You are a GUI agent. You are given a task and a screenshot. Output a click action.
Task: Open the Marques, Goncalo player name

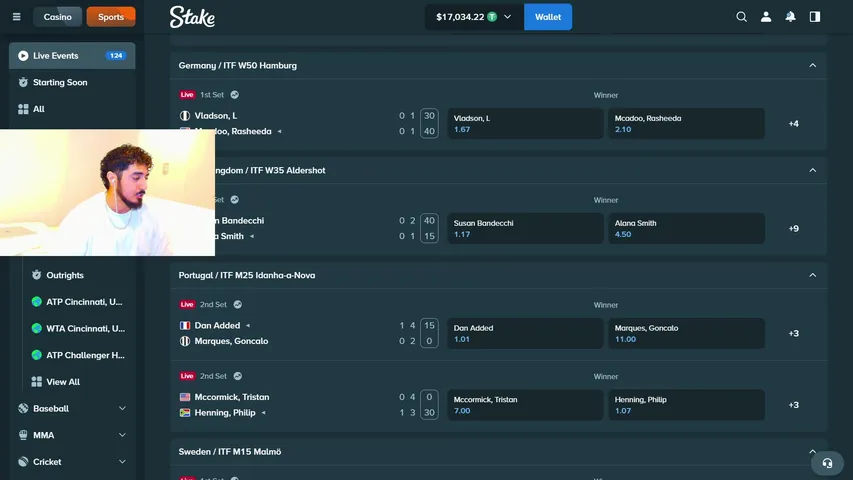click(x=231, y=341)
